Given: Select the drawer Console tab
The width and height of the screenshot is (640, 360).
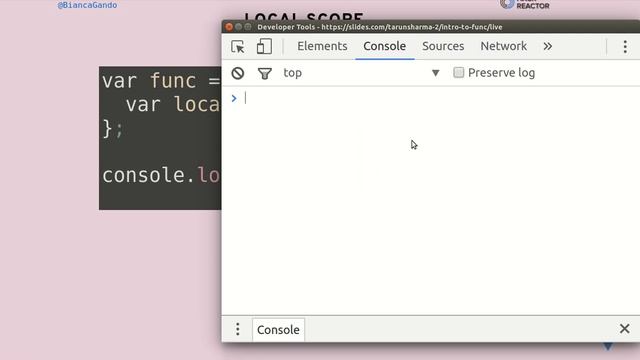Looking at the screenshot, I should coord(278,329).
